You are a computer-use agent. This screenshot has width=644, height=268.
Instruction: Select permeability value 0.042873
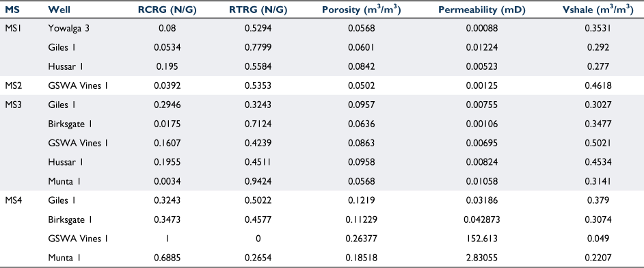click(x=482, y=219)
